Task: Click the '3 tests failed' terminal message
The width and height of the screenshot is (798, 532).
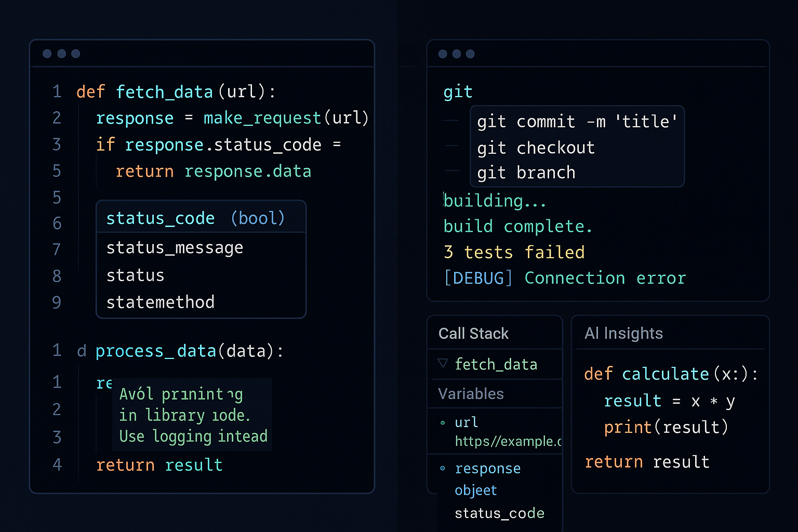Action: coord(514,252)
